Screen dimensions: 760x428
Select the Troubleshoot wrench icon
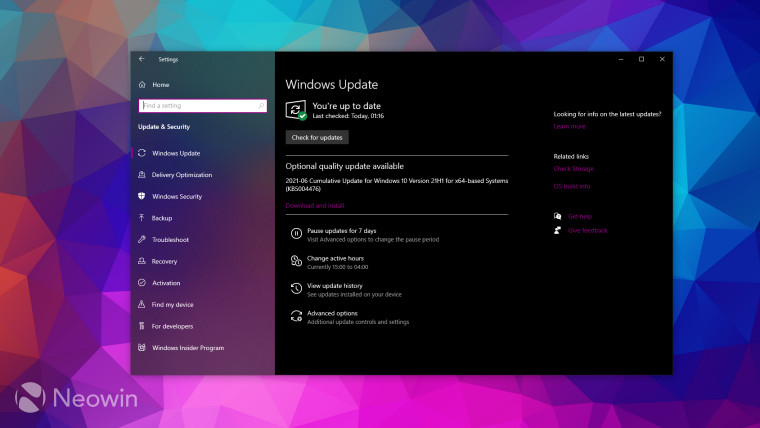[142, 239]
